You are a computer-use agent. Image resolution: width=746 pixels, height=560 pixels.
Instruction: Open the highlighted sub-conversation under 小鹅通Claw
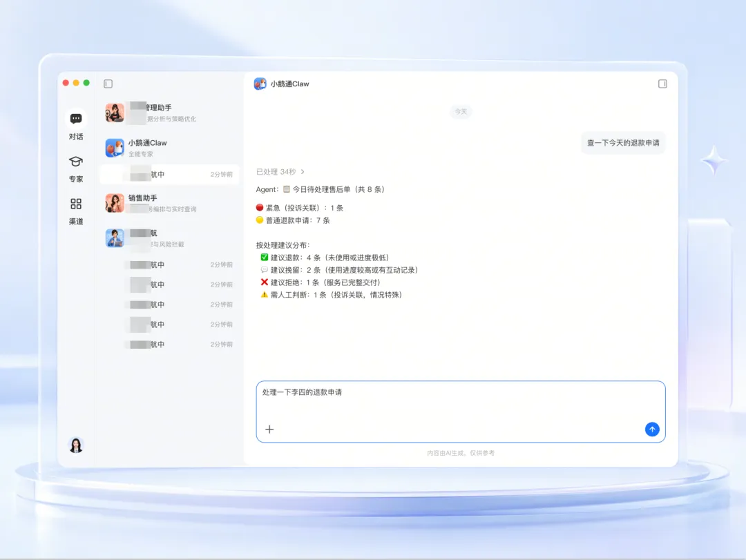[169, 175]
